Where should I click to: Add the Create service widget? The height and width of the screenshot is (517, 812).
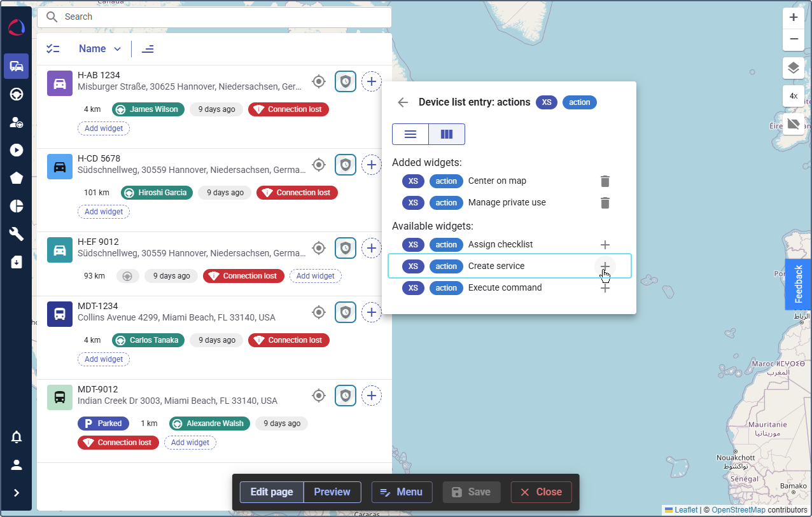[x=605, y=266]
